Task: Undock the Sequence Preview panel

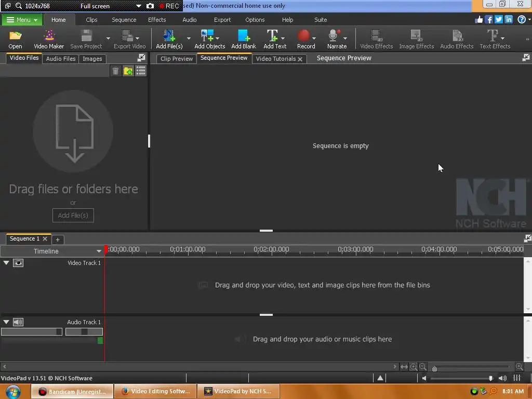Action: [526, 58]
